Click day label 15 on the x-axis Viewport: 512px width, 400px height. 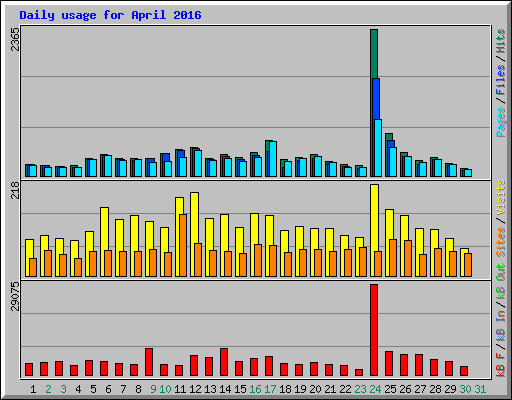point(240,389)
